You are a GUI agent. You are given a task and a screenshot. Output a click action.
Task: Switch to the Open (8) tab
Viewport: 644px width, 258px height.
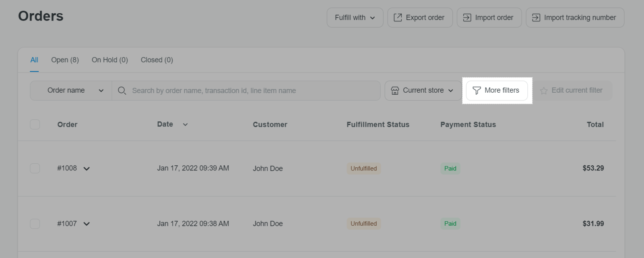[x=65, y=60]
